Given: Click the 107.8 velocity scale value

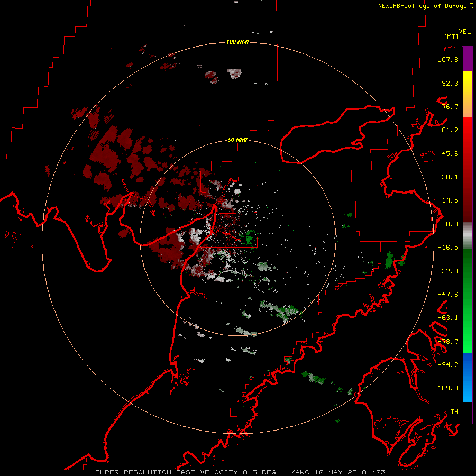Looking at the screenshot, I should (x=448, y=59).
